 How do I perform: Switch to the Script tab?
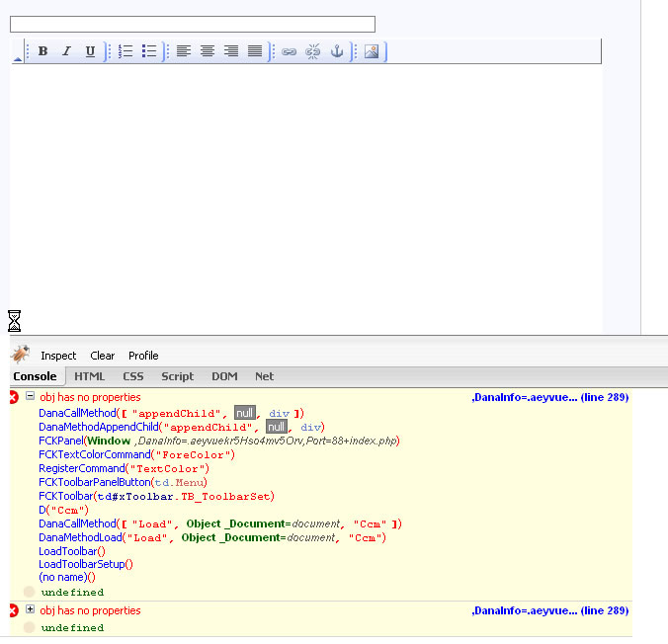[177, 376]
